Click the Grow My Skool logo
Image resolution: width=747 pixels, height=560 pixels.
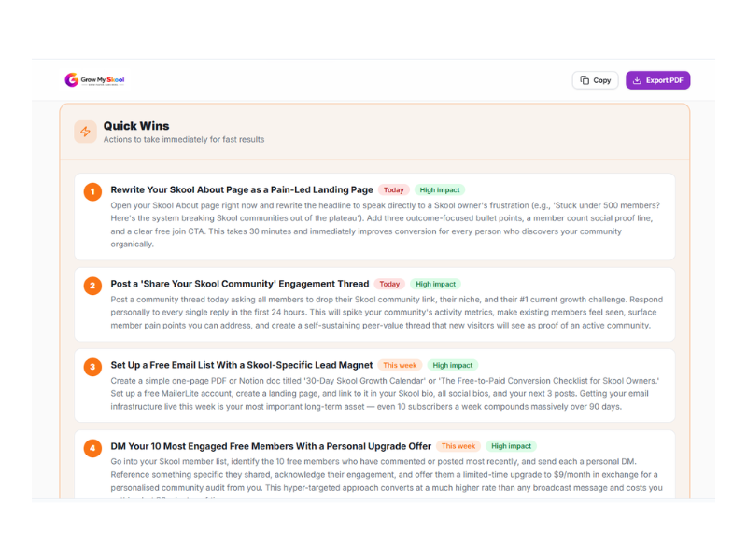[x=95, y=80]
